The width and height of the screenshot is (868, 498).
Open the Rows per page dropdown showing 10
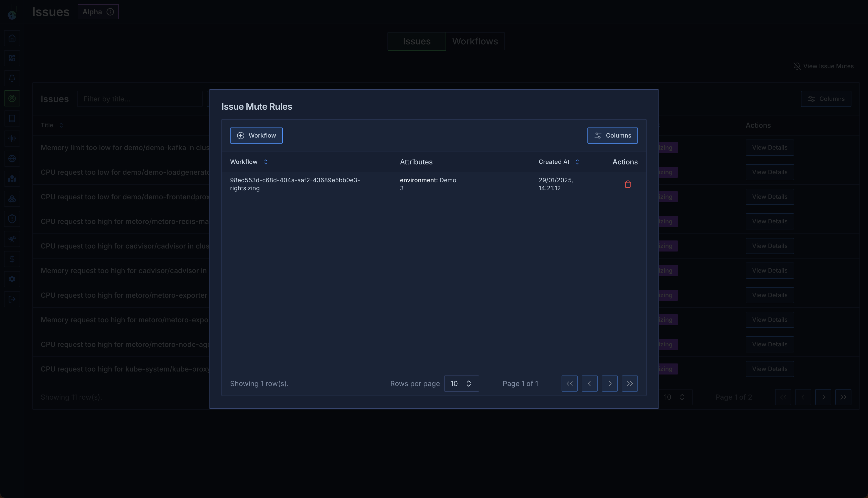point(461,384)
